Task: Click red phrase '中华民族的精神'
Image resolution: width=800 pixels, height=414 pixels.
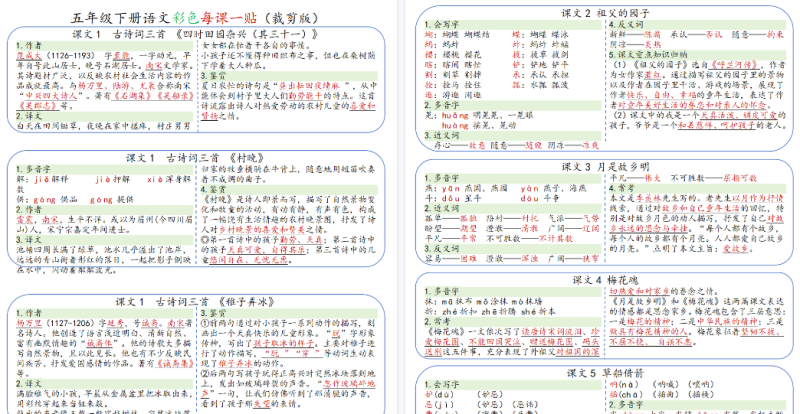Action: 725,322
